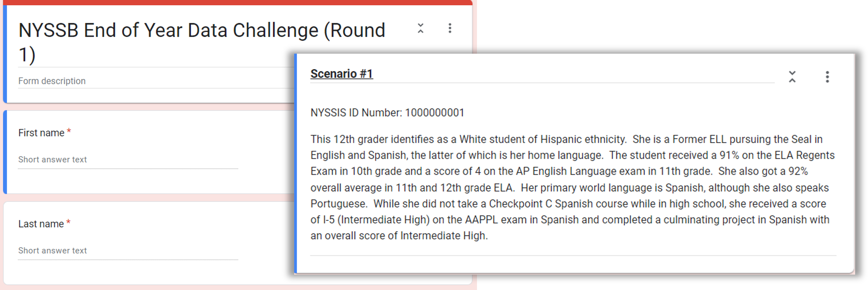
Task: Click the scenario paragraph about the 12th grader
Action: pos(572,187)
